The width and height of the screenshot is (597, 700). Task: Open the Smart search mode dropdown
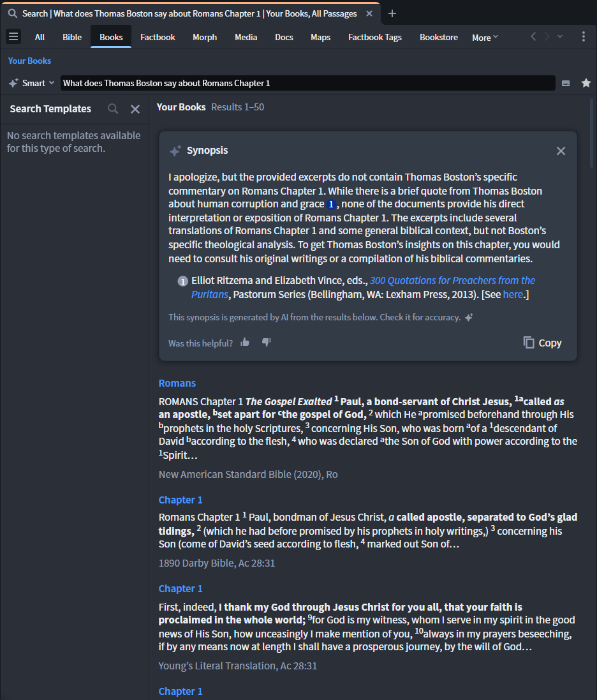32,83
